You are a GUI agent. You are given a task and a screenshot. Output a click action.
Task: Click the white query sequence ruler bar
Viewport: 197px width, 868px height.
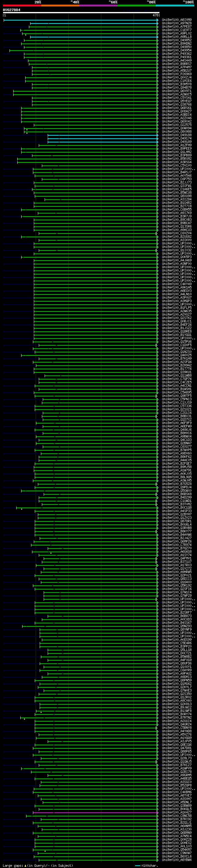81,12
